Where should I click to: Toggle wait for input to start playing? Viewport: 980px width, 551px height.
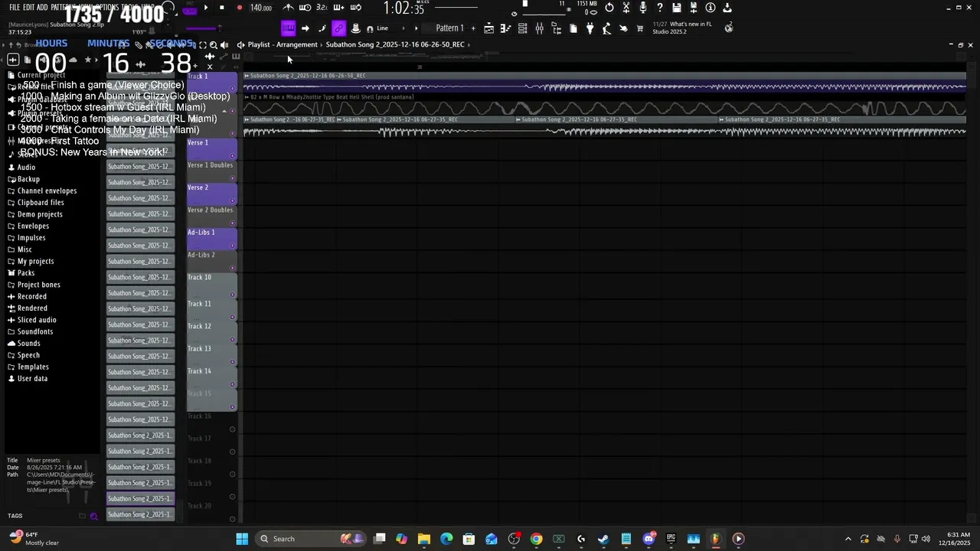click(305, 8)
